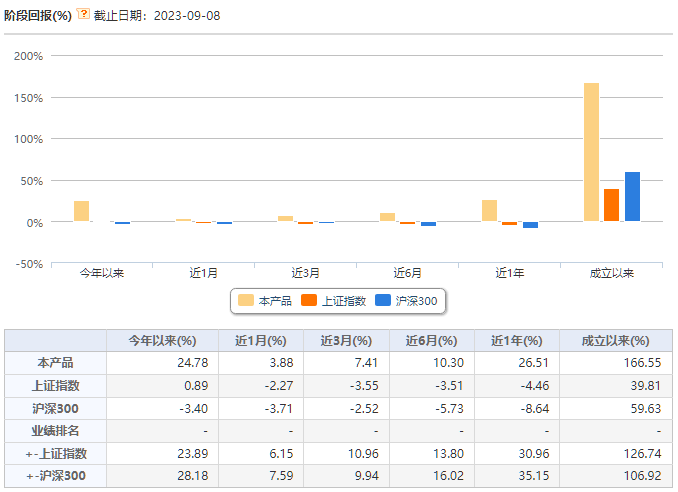
Task: Toggle 本产品 series in the chart legend
Action: [265, 300]
